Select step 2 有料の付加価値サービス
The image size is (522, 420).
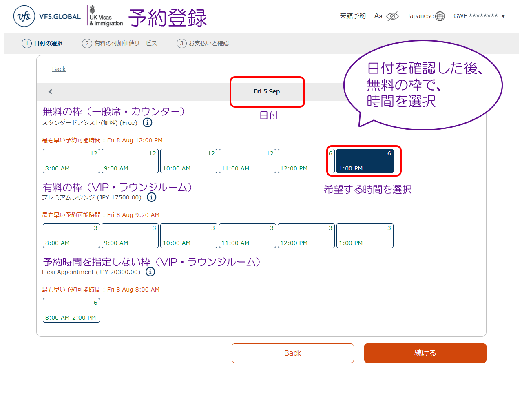click(119, 43)
